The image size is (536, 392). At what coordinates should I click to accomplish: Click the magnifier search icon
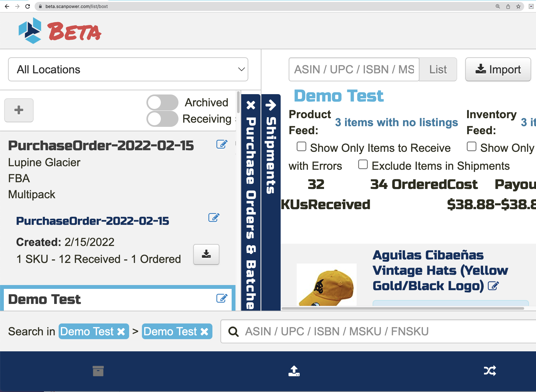(x=234, y=332)
